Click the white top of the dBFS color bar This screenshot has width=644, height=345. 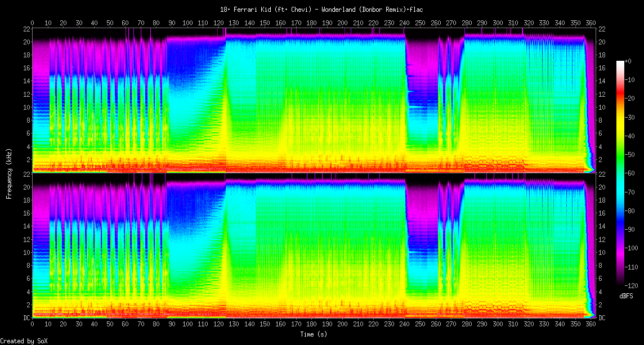click(x=620, y=62)
